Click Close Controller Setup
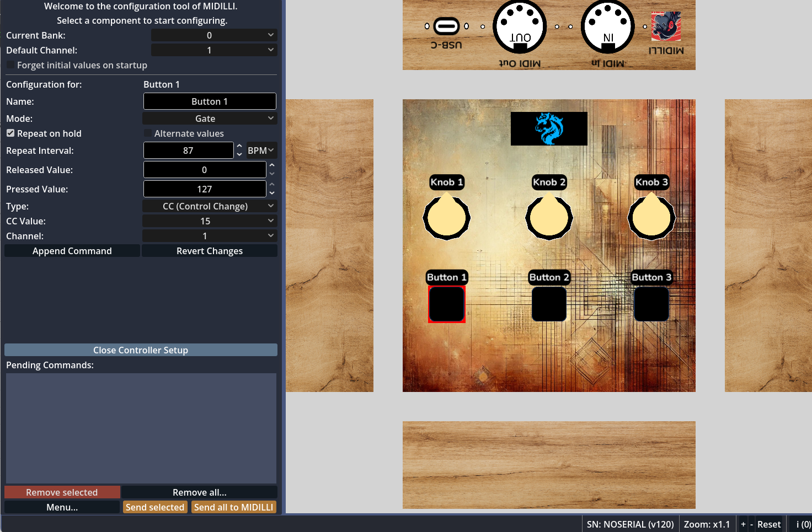Screen dimensions: 812x532 click(141, 350)
